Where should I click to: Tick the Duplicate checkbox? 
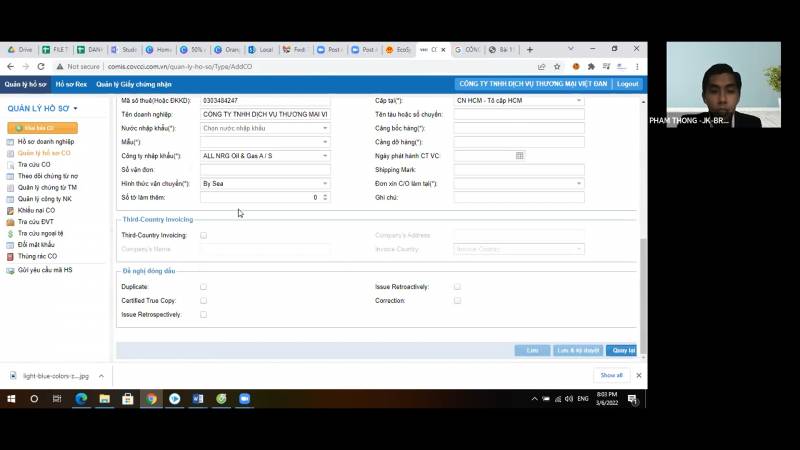pos(203,287)
